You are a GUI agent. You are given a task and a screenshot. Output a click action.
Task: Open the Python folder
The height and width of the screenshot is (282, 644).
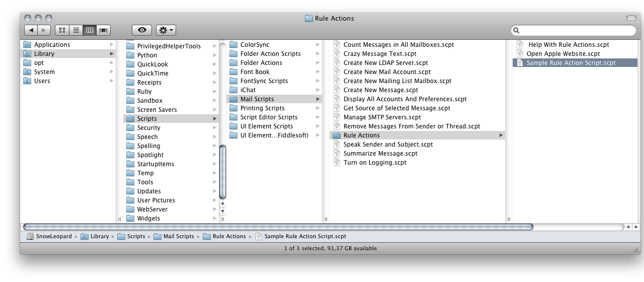click(147, 55)
